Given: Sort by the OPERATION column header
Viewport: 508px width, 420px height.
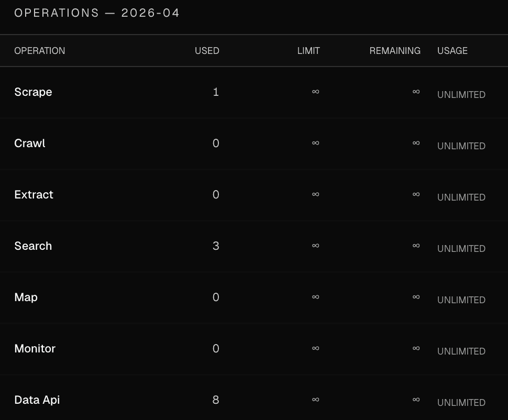Looking at the screenshot, I should click(x=39, y=51).
